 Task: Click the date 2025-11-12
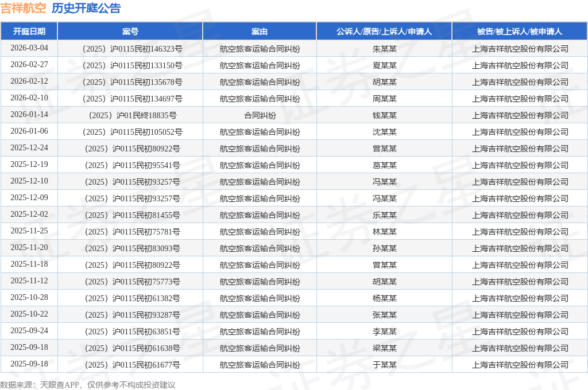[29, 280]
